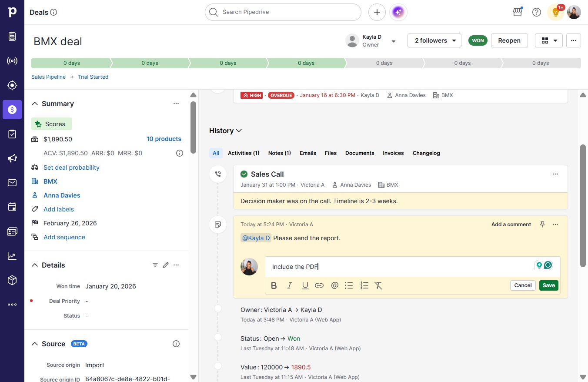This screenshot has height=382, width=588.
Task: Apply numbered list formatting
Action: pos(364,285)
